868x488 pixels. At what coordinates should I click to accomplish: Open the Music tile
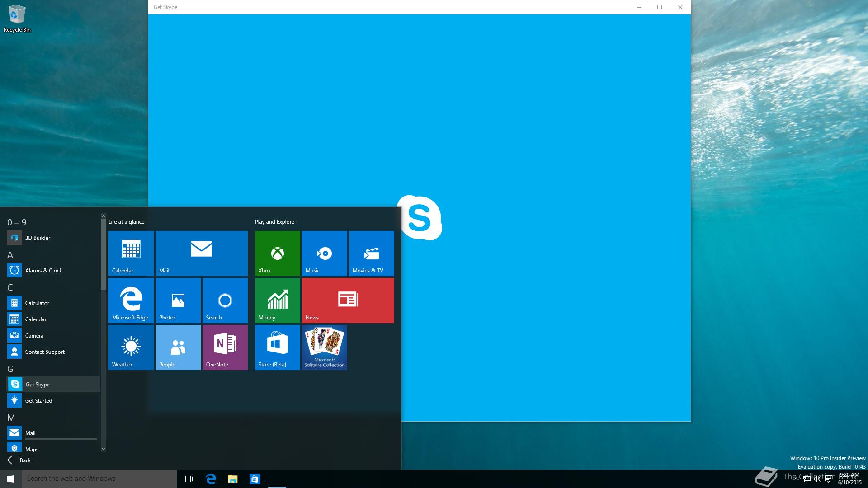coord(325,253)
